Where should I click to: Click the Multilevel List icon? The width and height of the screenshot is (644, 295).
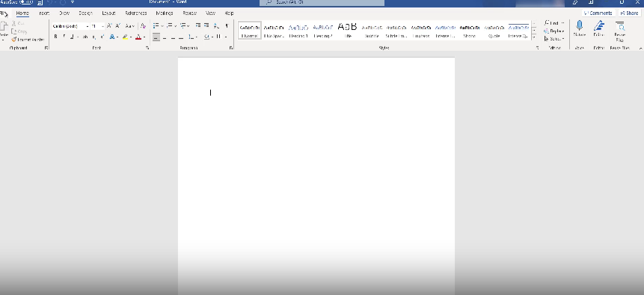(x=183, y=25)
